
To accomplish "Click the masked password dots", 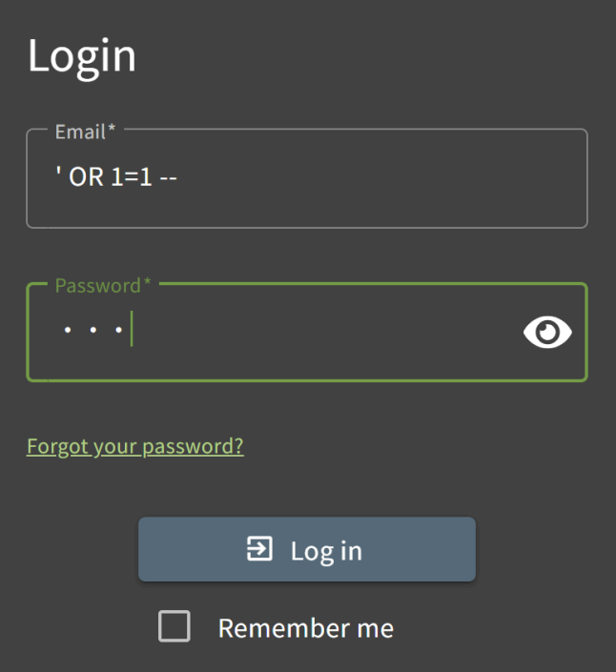I will coord(92,331).
